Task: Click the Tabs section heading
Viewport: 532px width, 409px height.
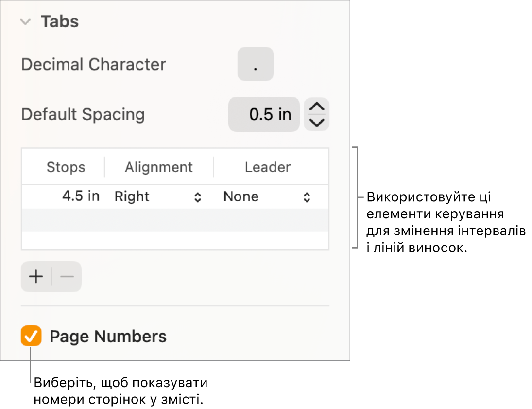Action: (x=60, y=22)
